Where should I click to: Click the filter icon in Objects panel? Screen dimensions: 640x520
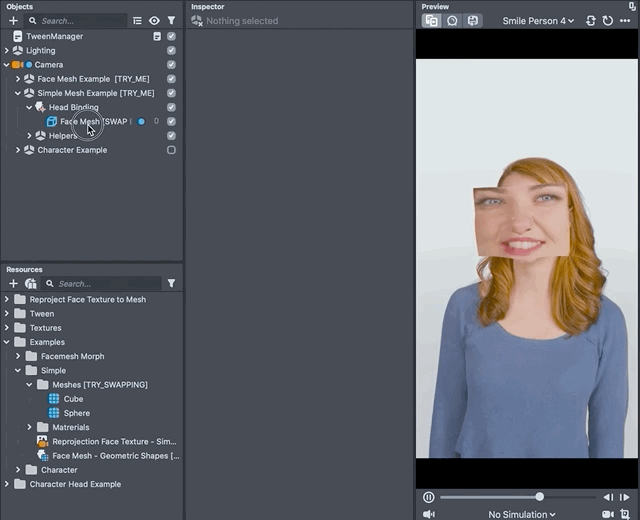click(x=171, y=20)
